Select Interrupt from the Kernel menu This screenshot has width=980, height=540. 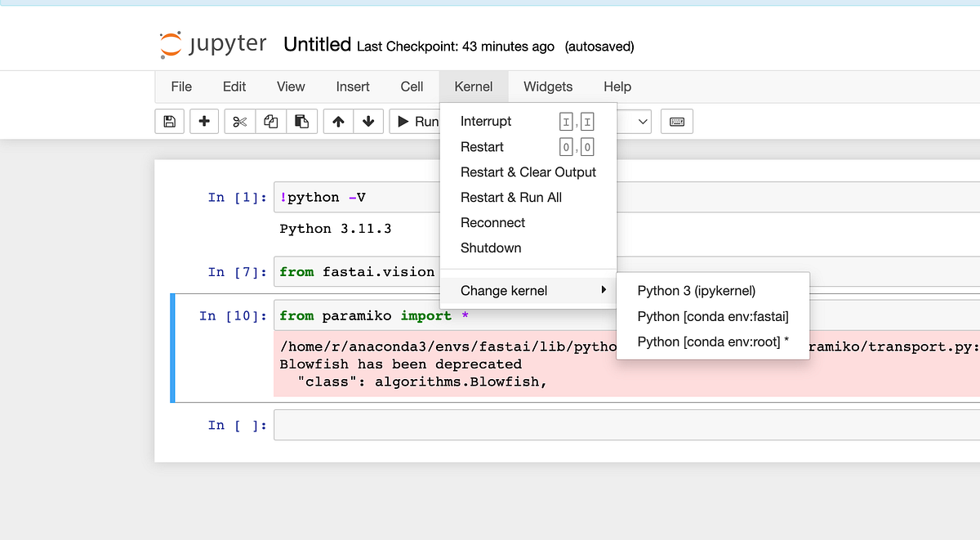486,121
